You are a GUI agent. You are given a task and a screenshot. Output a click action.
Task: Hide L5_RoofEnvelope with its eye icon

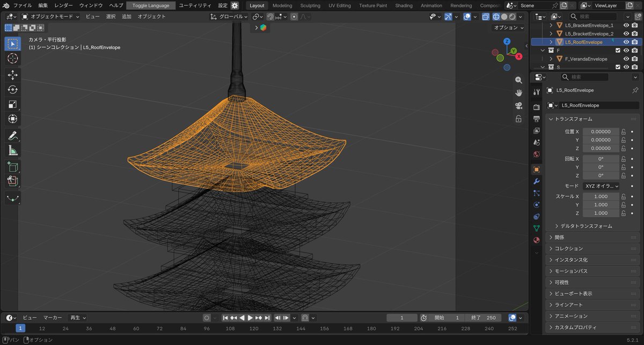click(626, 42)
